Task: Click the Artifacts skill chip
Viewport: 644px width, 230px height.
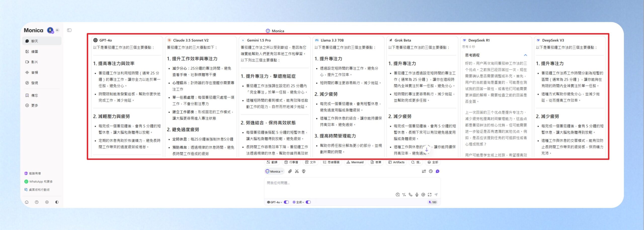Action: 396,162
